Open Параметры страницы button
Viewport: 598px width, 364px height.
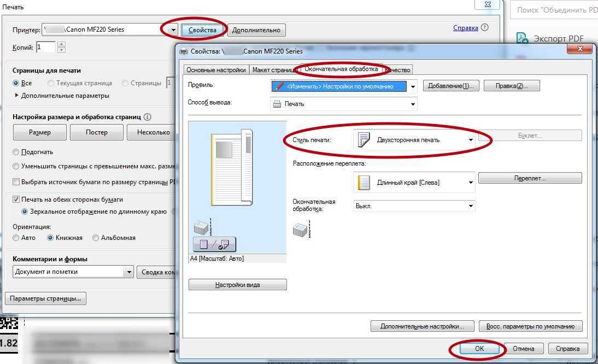click(45, 298)
